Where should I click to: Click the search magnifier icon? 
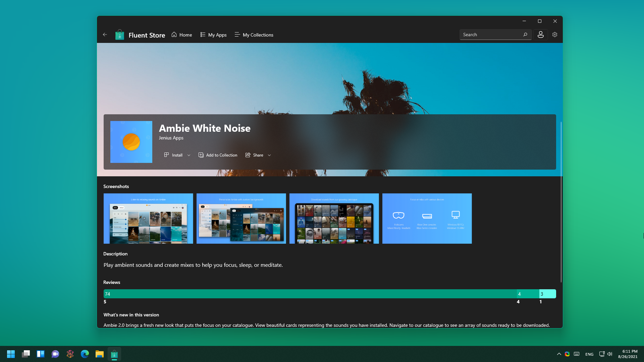[x=525, y=35]
